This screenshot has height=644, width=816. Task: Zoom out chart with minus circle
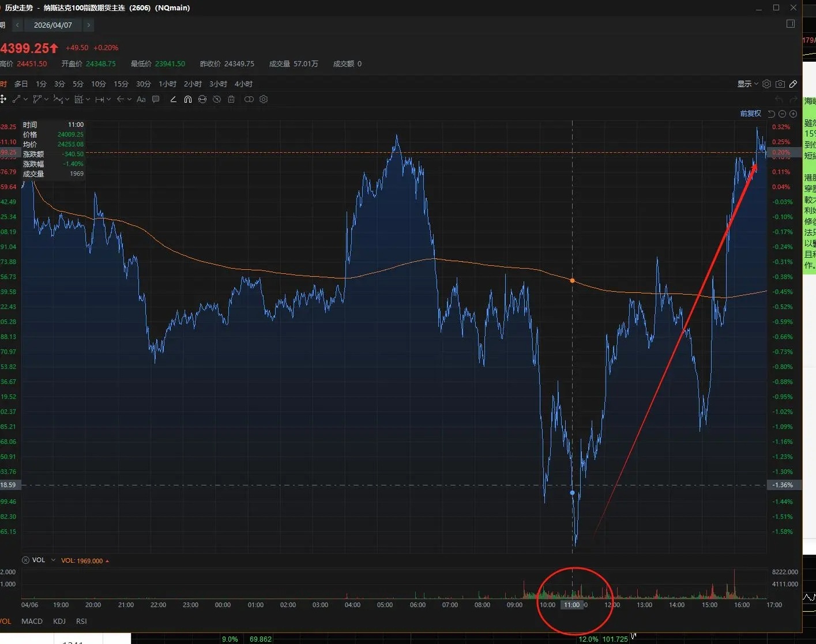click(783, 114)
